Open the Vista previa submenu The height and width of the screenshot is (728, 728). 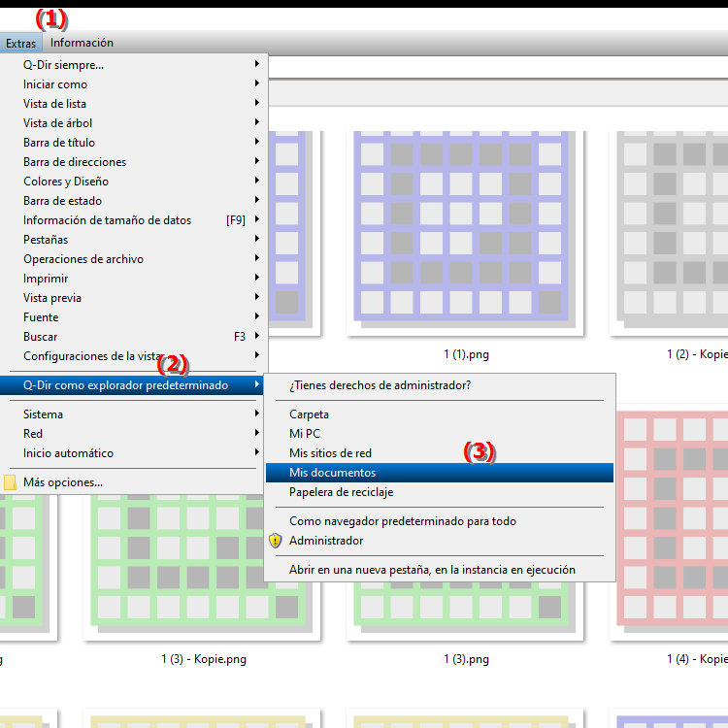(x=134, y=298)
